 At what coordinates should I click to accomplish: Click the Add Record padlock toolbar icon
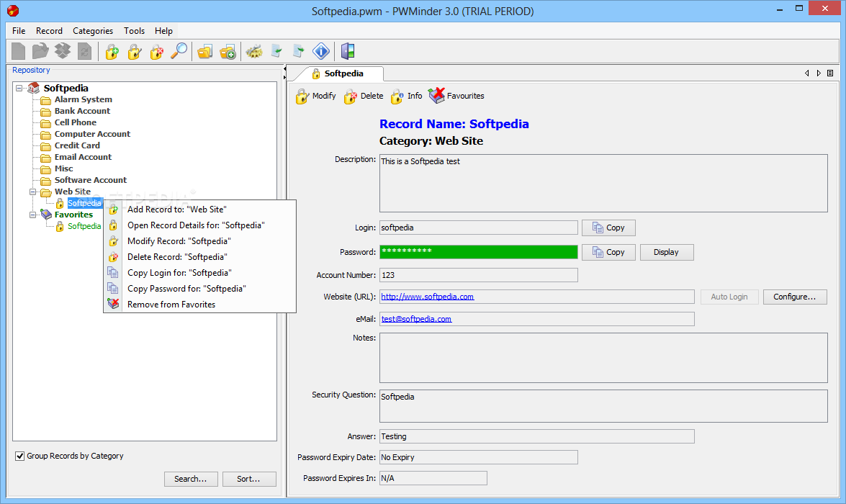(x=112, y=51)
